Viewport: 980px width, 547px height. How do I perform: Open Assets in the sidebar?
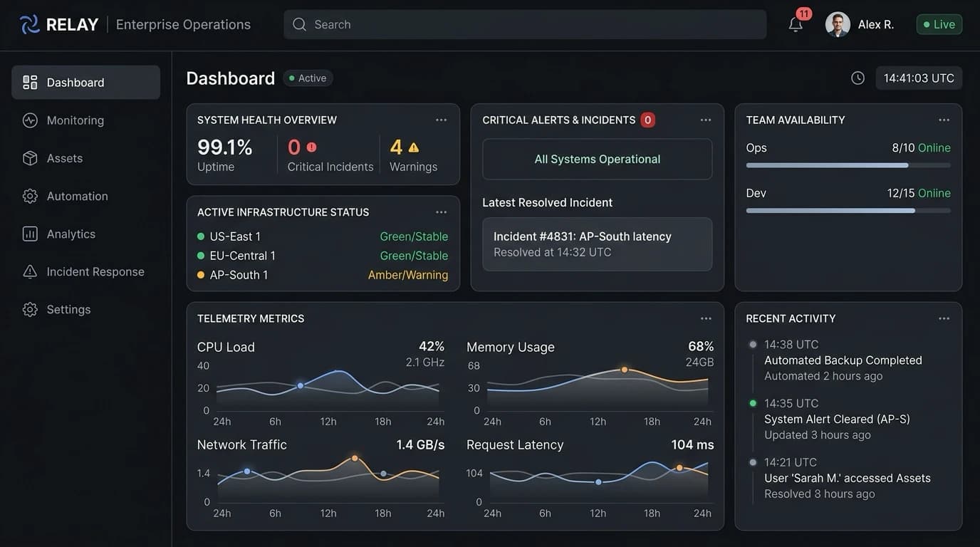(x=86, y=158)
